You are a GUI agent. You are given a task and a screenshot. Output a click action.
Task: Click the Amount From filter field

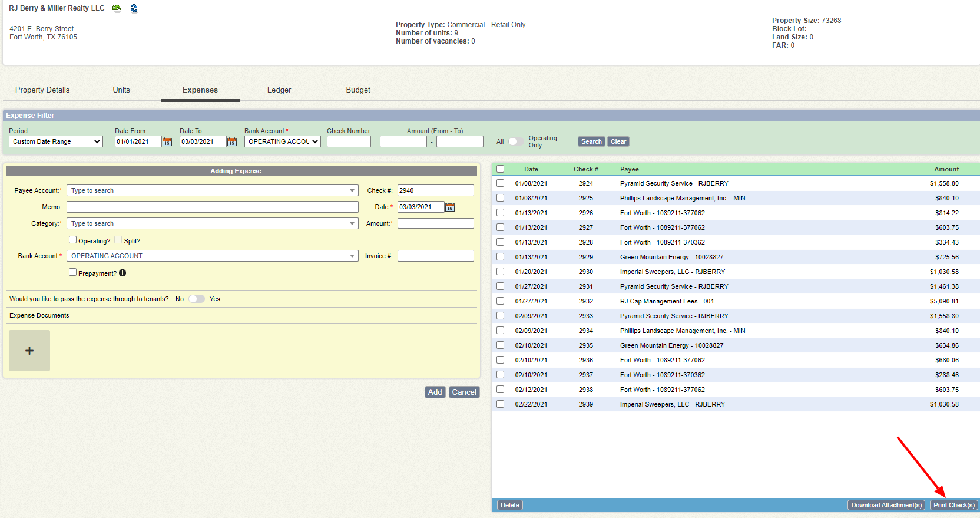pos(403,141)
